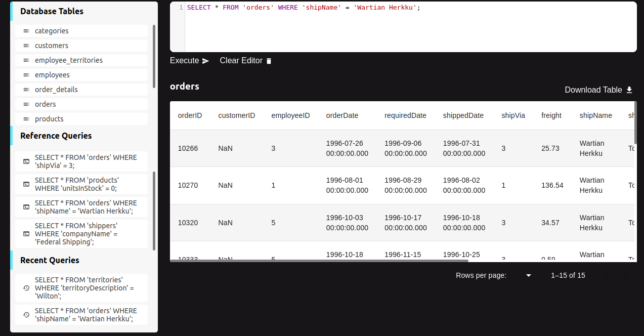The image size is (644, 336).
Task: Click the download arrow icon by Download Table
Action: (629, 90)
